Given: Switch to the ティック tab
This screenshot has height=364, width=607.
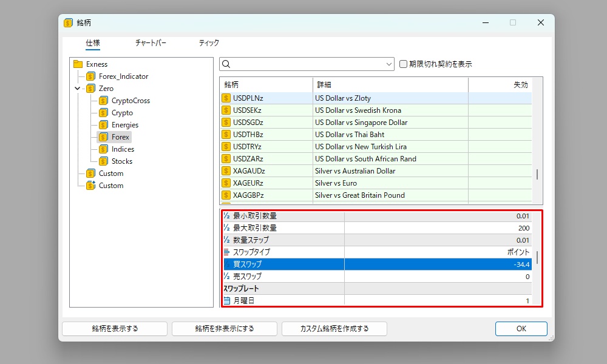Looking at the screenshot, I should 209,43.
